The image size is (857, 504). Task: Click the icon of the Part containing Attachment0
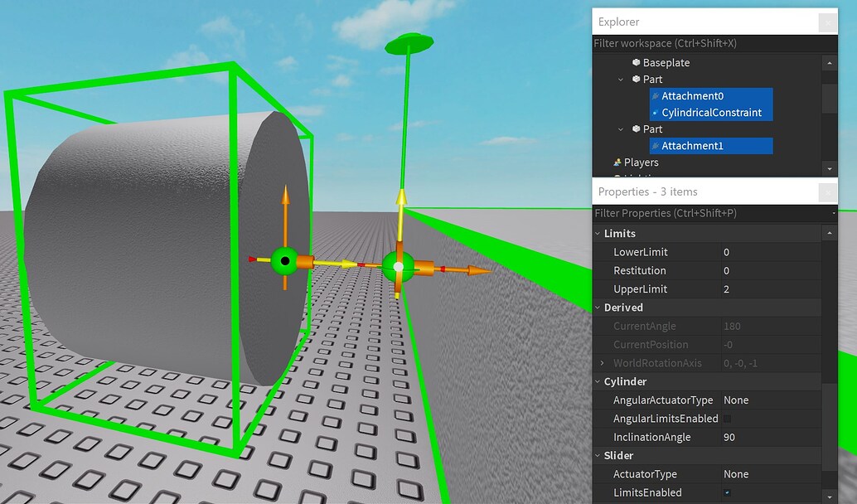[636, 80]
